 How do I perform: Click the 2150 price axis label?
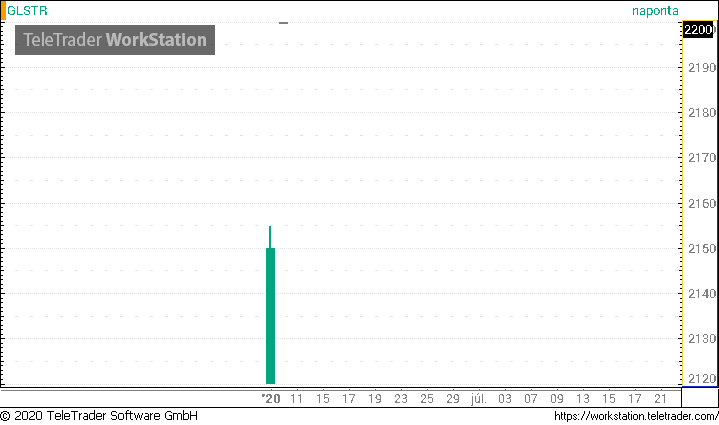pyautogui.click(x=702, y=248)
